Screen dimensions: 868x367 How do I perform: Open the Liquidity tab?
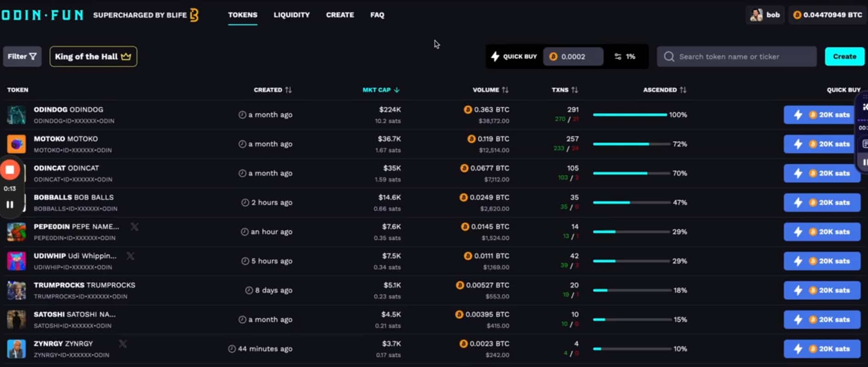[x=292, y=15]
